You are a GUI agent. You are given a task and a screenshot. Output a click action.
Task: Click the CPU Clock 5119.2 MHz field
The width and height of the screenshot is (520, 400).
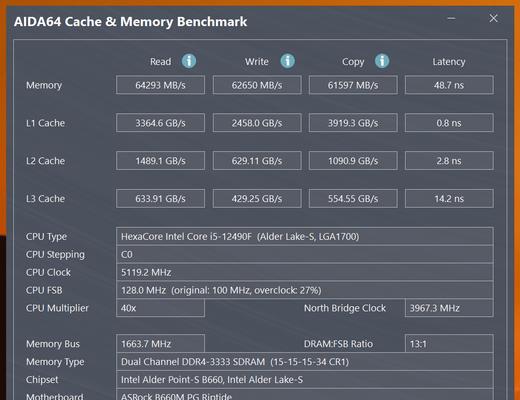pos(305,272)
